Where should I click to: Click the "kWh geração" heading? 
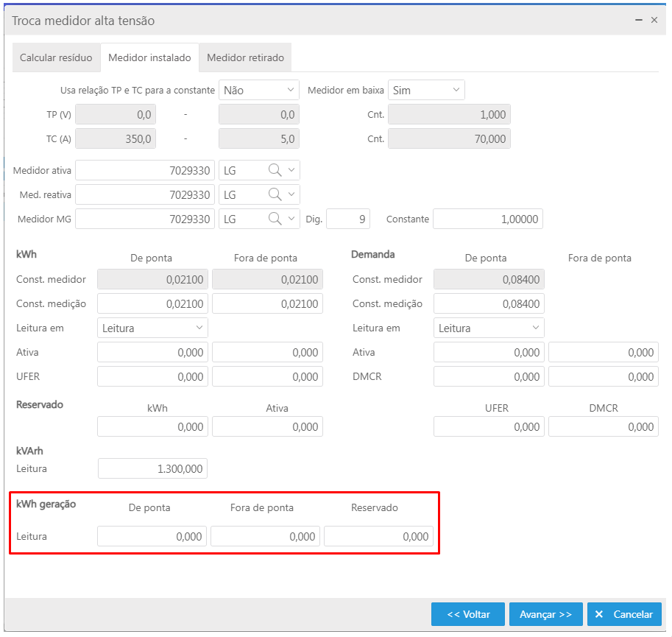pos(46,504)
